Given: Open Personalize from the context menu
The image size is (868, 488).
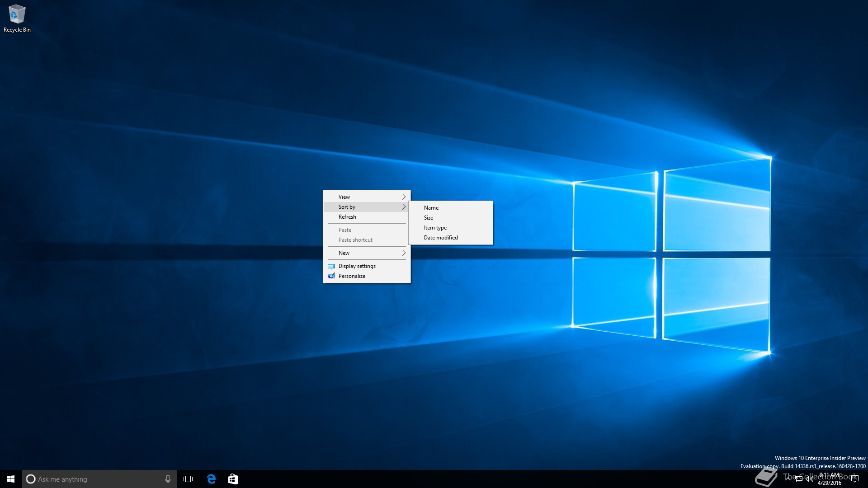Looking at the screenshot, I should coord(367,276).
